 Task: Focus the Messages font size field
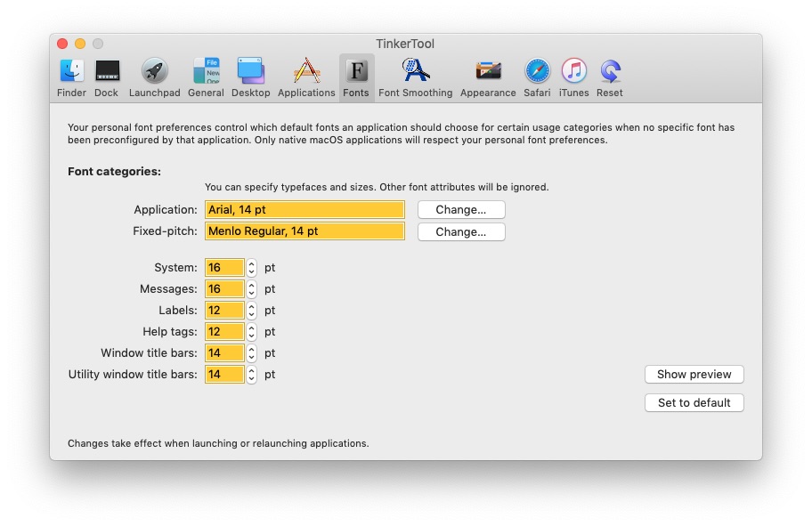[x=224, y=289]
